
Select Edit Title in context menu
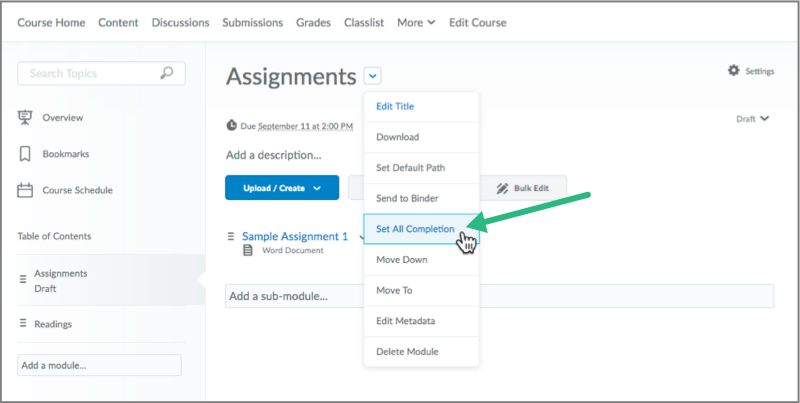(395, 106)
